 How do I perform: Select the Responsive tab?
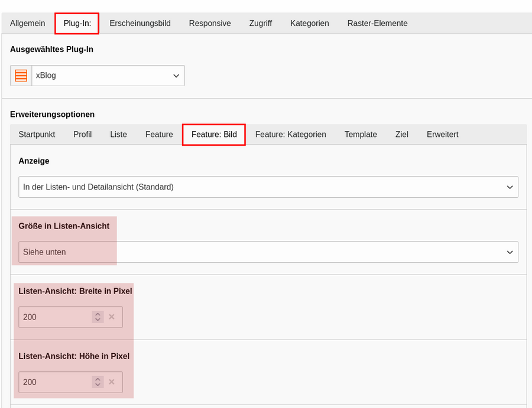click(210, 24)
